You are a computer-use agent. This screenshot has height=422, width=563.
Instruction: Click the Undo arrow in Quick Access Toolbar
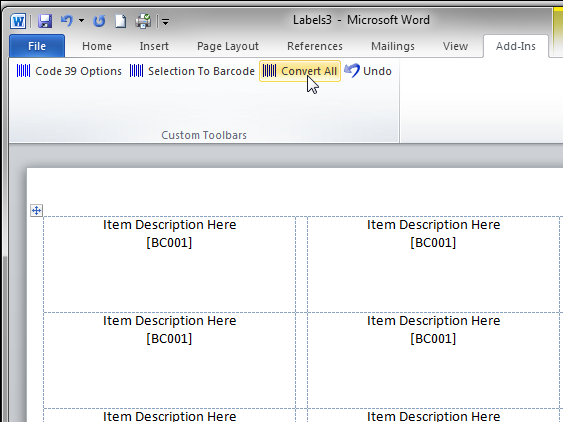[x=67, y=21]
